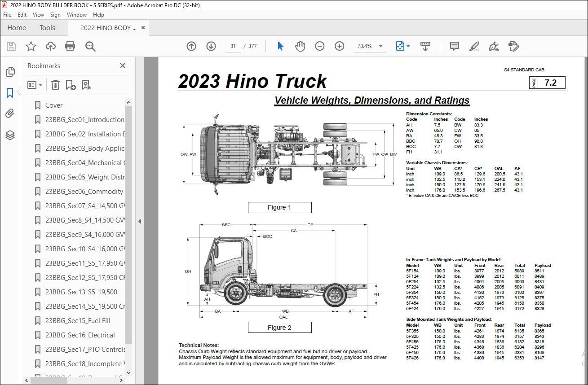Collapse navigation pane with the arrow handle

click(139, 221)
